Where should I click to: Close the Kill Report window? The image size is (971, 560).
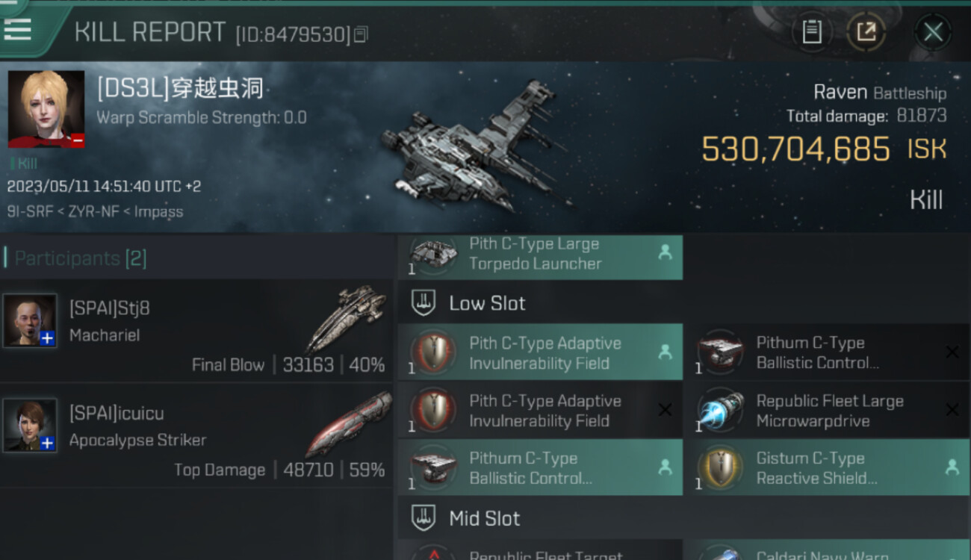pyautogui.click(x=933, y=32)
